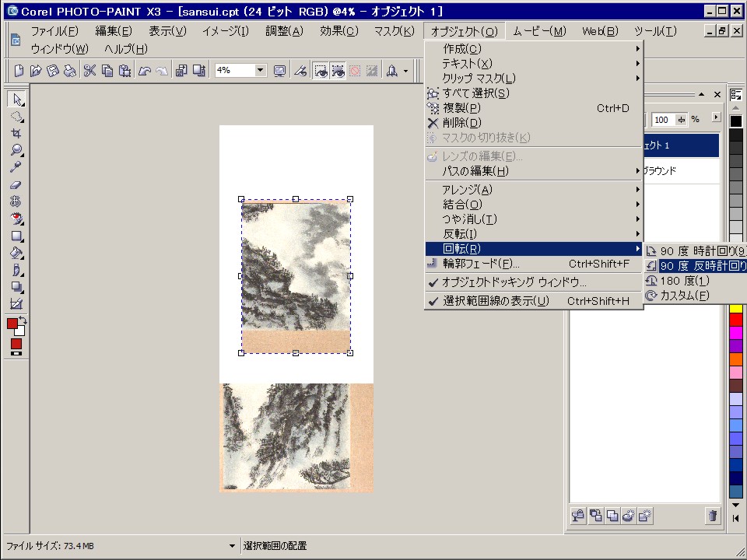Image resolution: width=747 pixels, height=560 pixels.
Task: Open the 編集(E) menu
Action: pyautogui.click(x=114, y=31)
